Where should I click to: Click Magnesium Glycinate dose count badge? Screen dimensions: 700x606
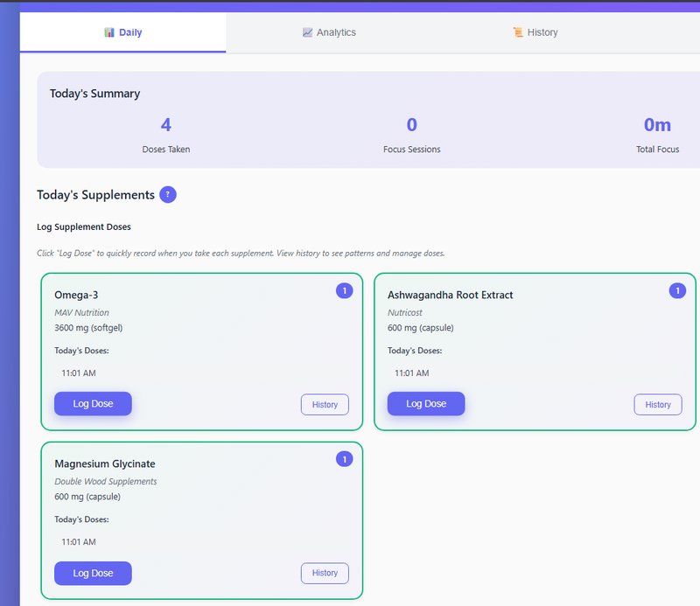tap(344, 459)
